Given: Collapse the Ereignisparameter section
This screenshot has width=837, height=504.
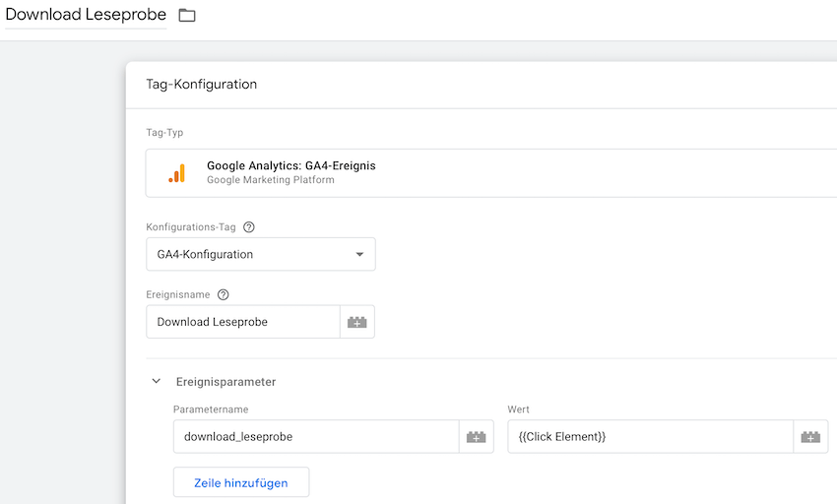Looking at the screenshot, I should pyautogui.click(x=157, y=381).
